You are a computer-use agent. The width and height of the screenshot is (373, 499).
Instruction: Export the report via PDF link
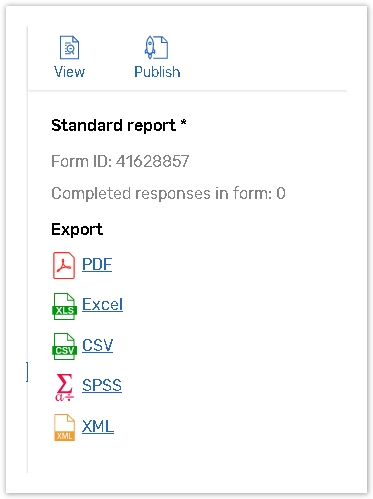(97, 265)
